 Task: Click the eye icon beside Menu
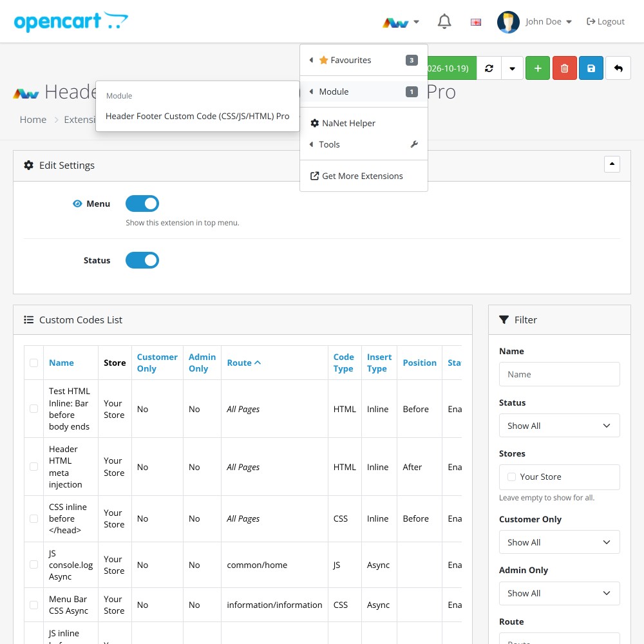point(77,204)
